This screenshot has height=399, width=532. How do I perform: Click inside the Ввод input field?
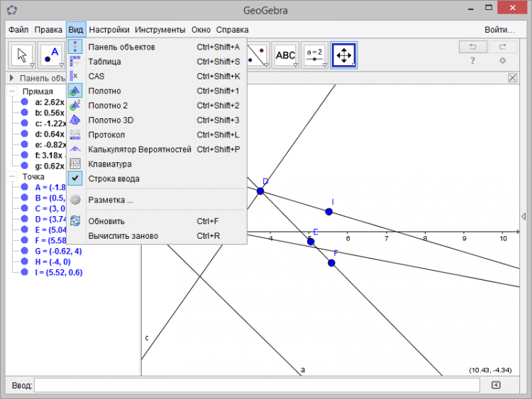point(257,385)
